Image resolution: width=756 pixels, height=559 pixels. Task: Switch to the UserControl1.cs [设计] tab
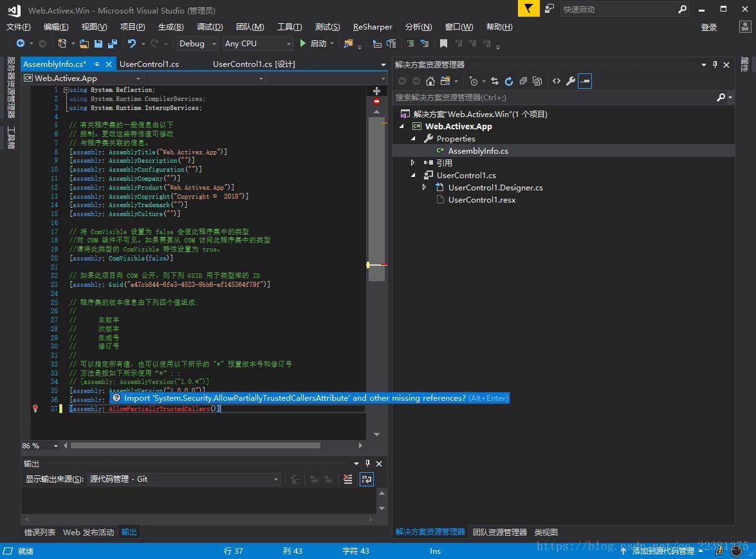click(x=254, y=64)
